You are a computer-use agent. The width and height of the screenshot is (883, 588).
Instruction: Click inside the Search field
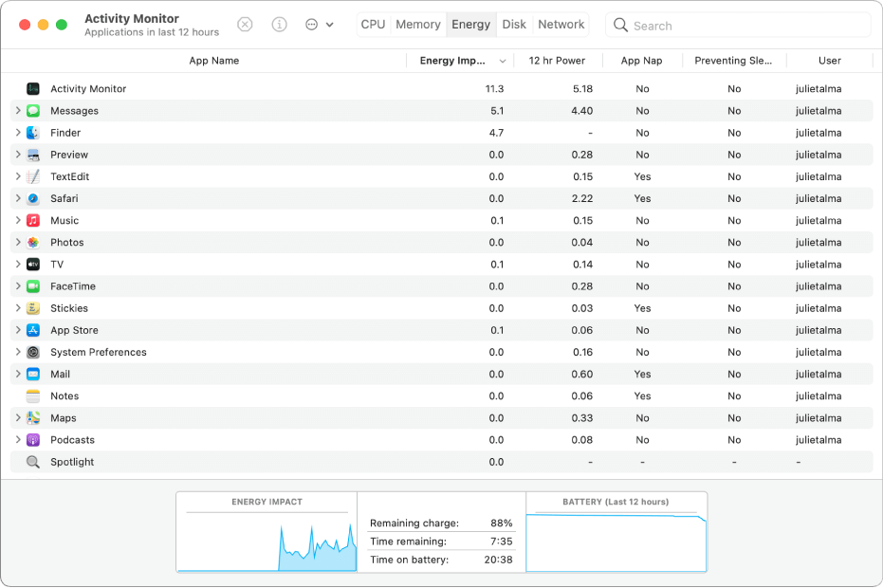coord(738,25)
